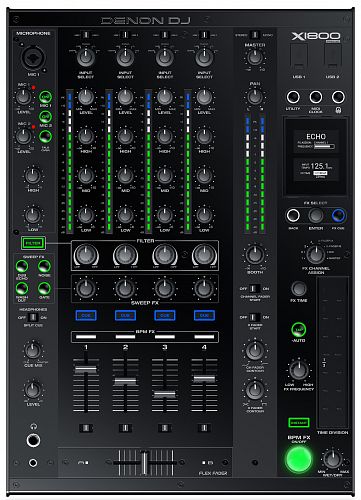Viewport: 361px width, 500px height.
Task: Click the channel 3 Input Select knob
Action: (165, 57)
